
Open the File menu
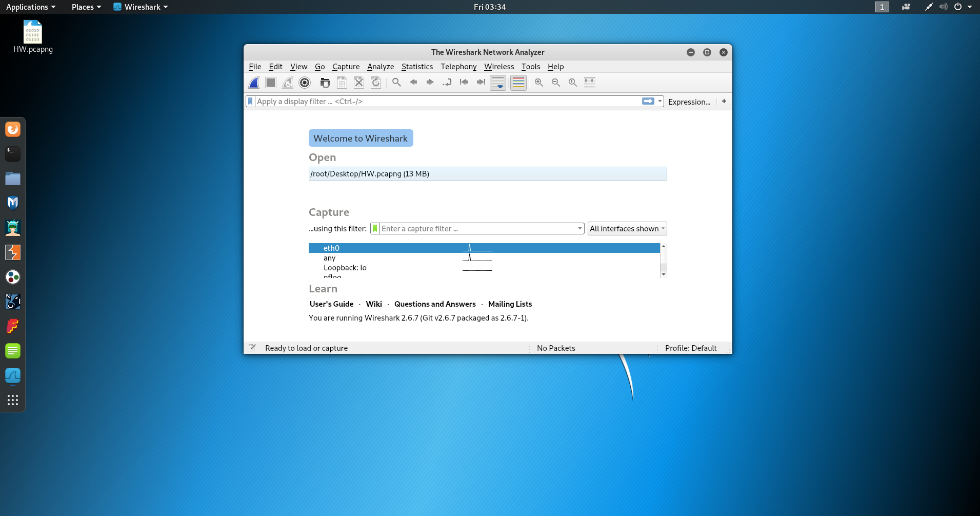click(255, 67)
